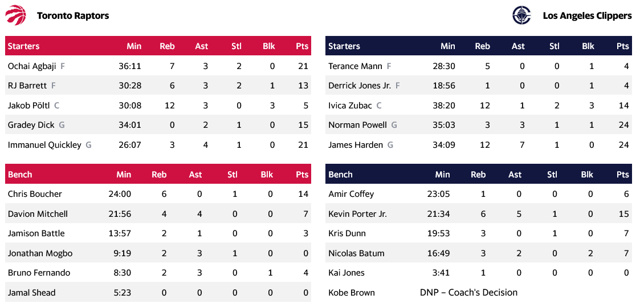Open Norman Powell's player page
Viewport: 644px width, 303px height.
pyautogui.click(x=357, y=125)
